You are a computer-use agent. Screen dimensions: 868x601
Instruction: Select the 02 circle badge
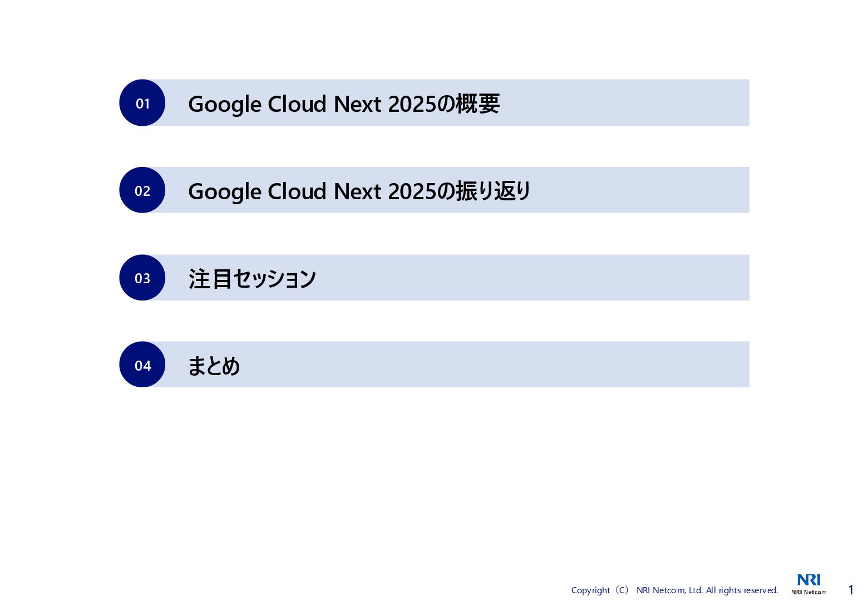tap(142, 190)
